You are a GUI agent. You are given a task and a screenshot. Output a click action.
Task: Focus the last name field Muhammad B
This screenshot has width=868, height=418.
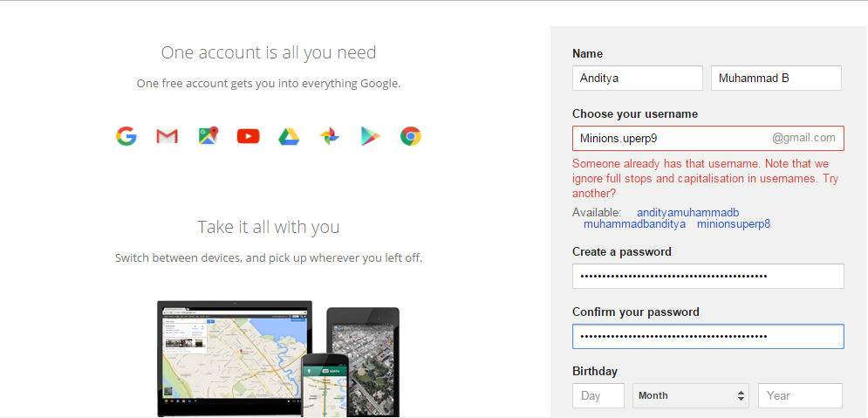tap(776, 78)
